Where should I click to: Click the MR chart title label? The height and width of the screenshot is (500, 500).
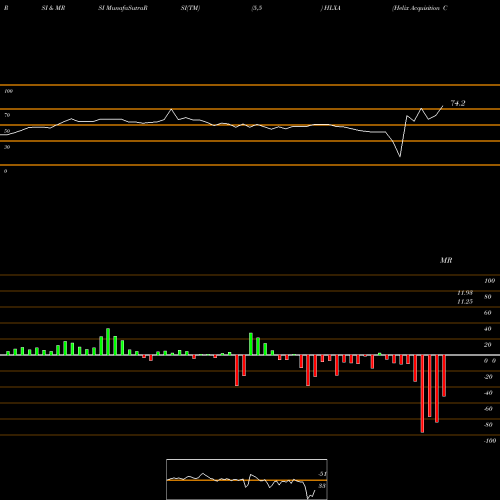(x=446, y=260)
